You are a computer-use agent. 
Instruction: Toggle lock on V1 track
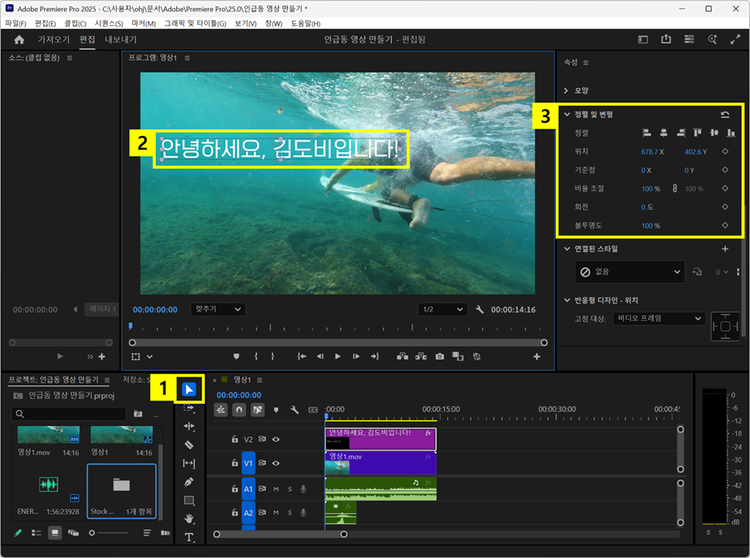[x=235, y=464]
